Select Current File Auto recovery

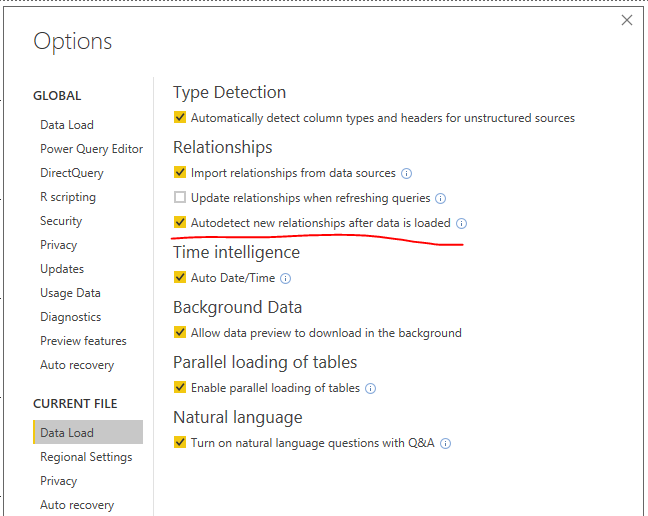coord(77,505)
